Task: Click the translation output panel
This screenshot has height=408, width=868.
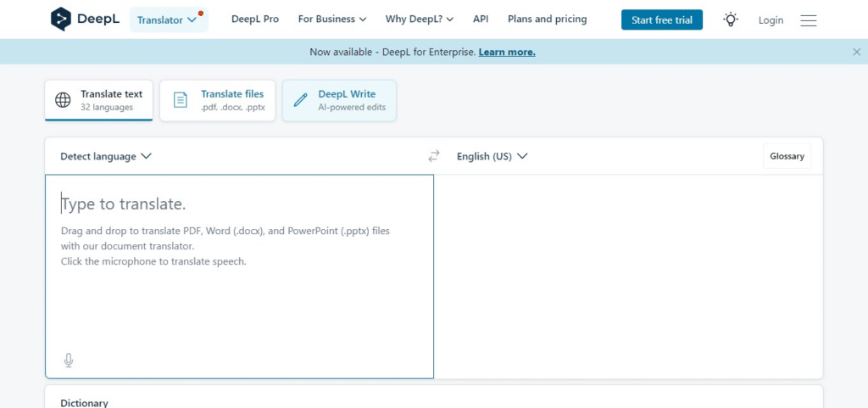Action: pos(628,277)
